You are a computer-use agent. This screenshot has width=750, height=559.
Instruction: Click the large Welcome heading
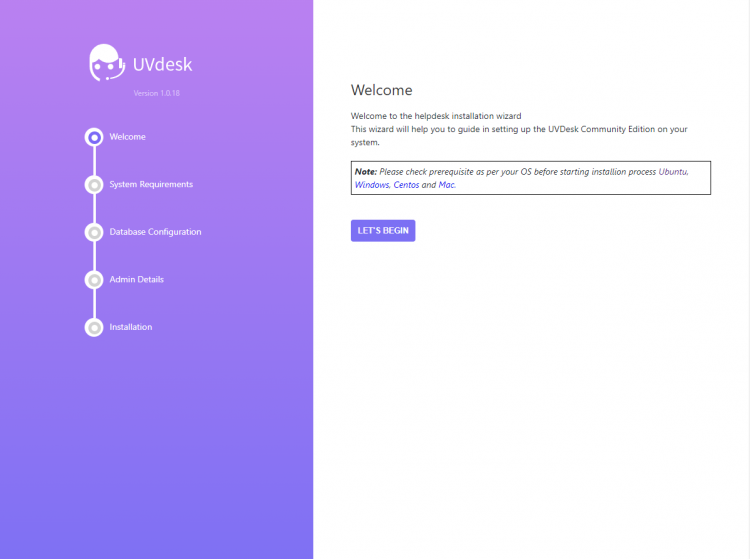[x=381, y=90]
